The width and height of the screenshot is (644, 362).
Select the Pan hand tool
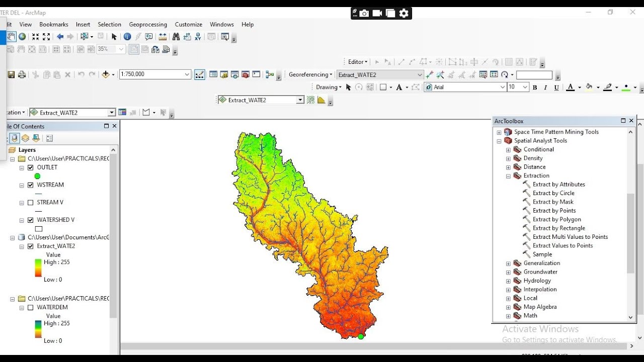11,37
